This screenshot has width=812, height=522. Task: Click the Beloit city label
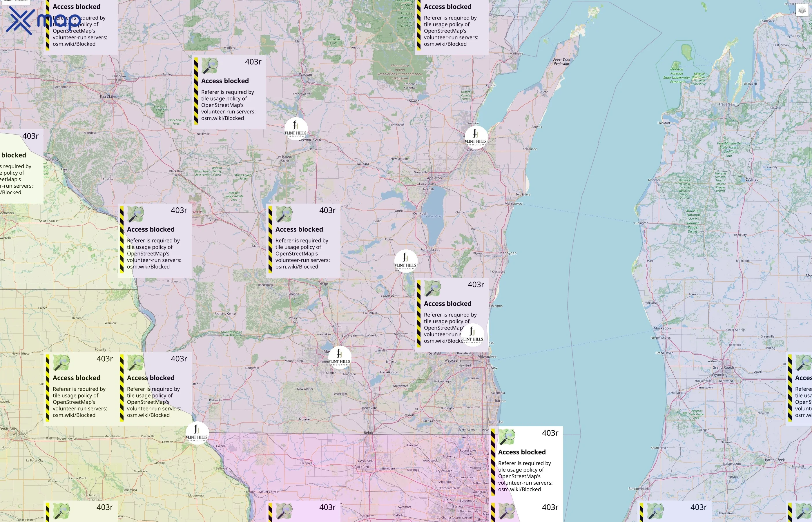click(368, 432)
